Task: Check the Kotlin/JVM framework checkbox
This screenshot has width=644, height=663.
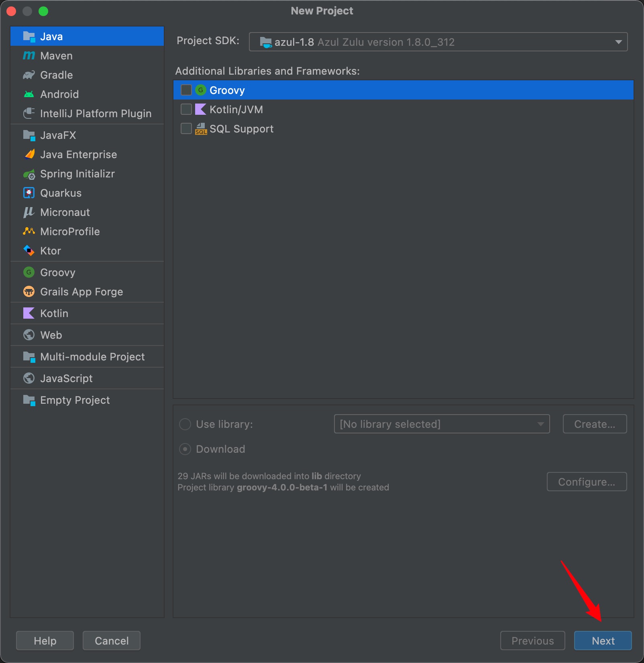Action: coord(186,109)
